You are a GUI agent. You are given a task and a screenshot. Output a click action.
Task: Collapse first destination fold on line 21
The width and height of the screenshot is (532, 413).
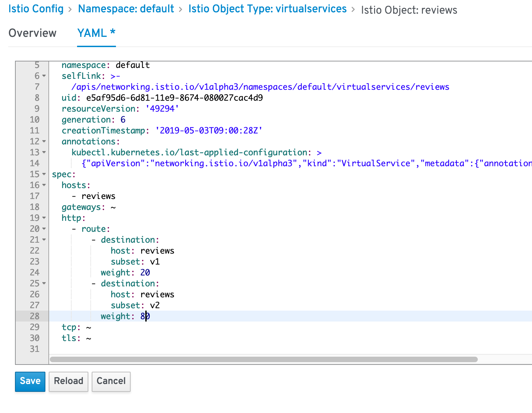[x=44, y=240]
